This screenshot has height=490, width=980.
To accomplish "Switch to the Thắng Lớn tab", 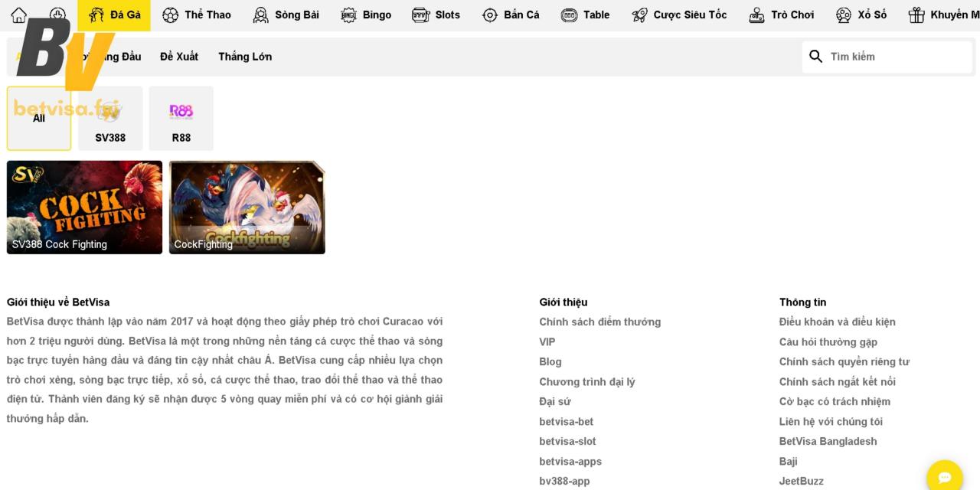I will click(245, 57).
